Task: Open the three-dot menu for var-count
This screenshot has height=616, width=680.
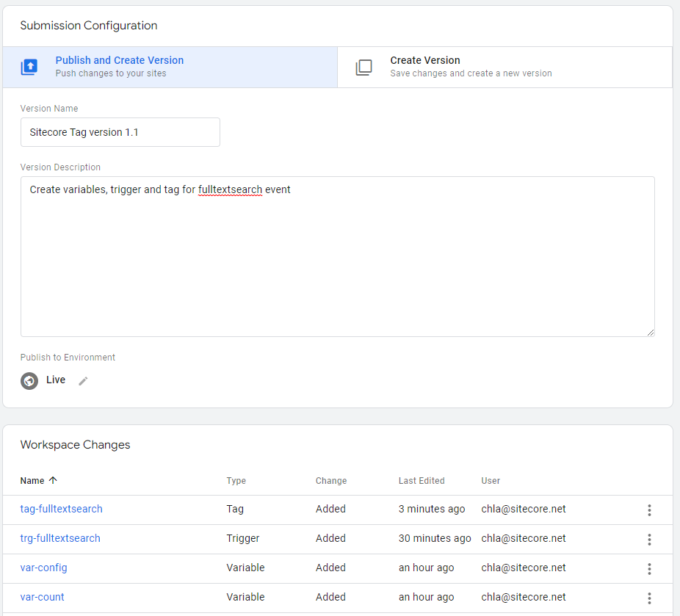Action: pos(649,598)
